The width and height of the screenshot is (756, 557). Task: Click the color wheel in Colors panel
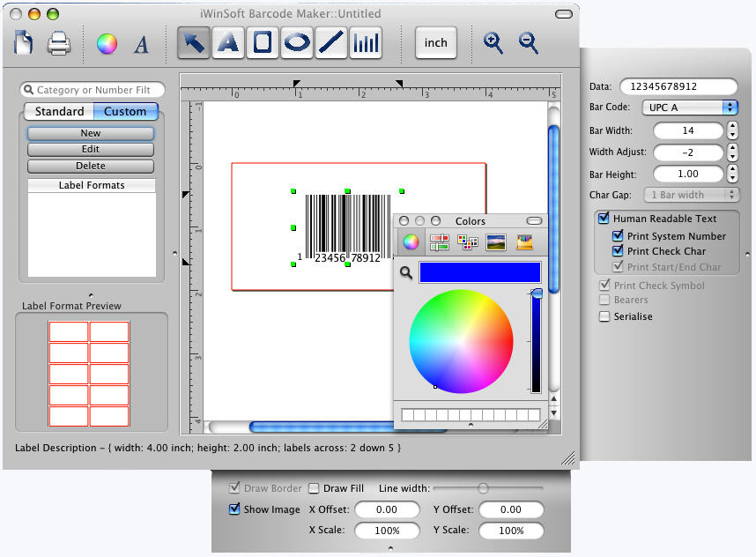point(461,341)
